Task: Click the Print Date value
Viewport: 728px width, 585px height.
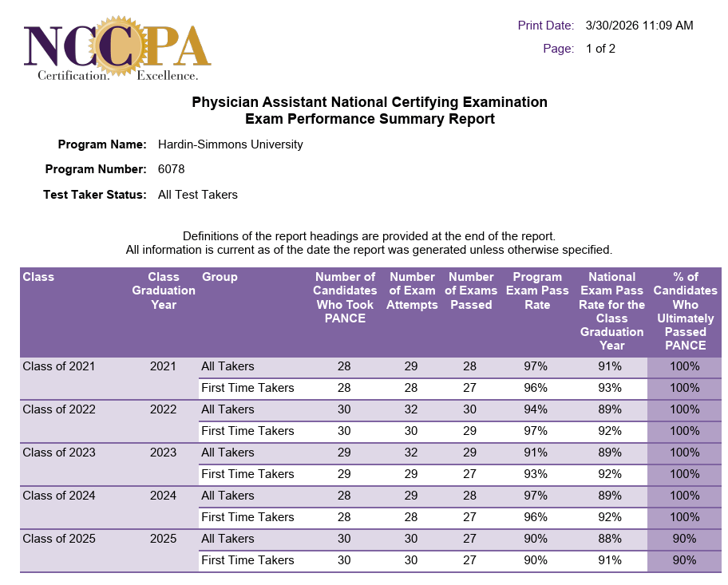Action: (x=639, y=26)
